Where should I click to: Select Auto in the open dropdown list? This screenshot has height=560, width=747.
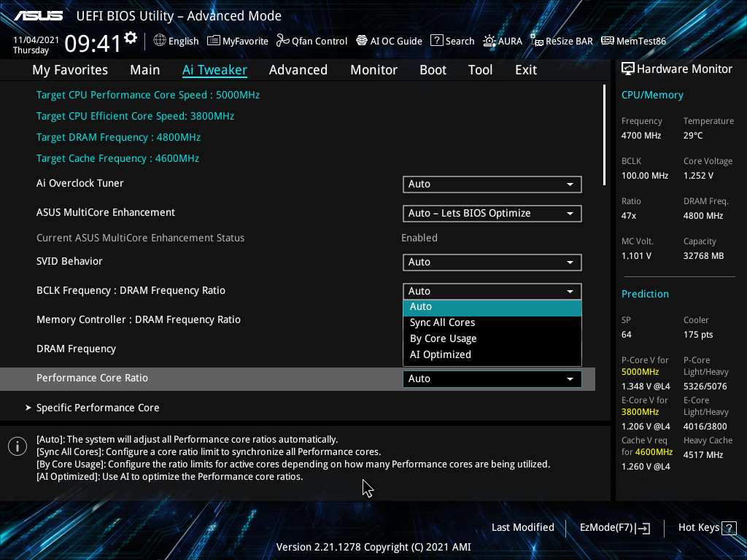pos(492,307)
